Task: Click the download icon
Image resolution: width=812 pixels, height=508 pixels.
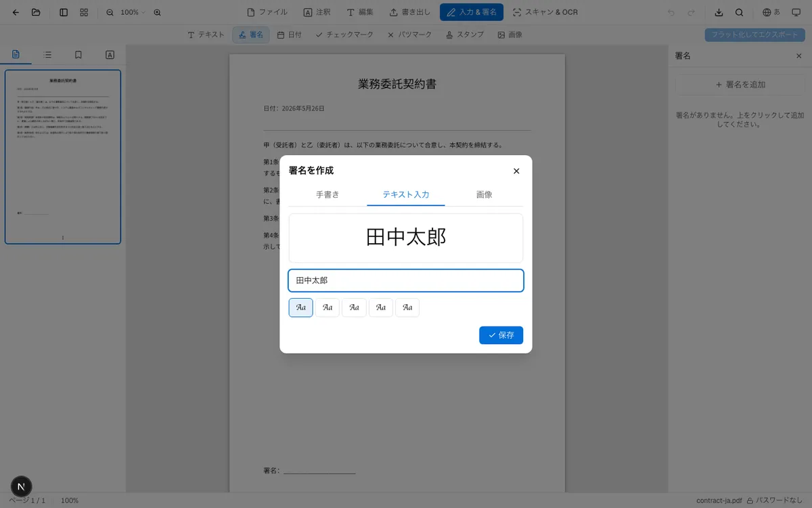Action: [719, 12]
